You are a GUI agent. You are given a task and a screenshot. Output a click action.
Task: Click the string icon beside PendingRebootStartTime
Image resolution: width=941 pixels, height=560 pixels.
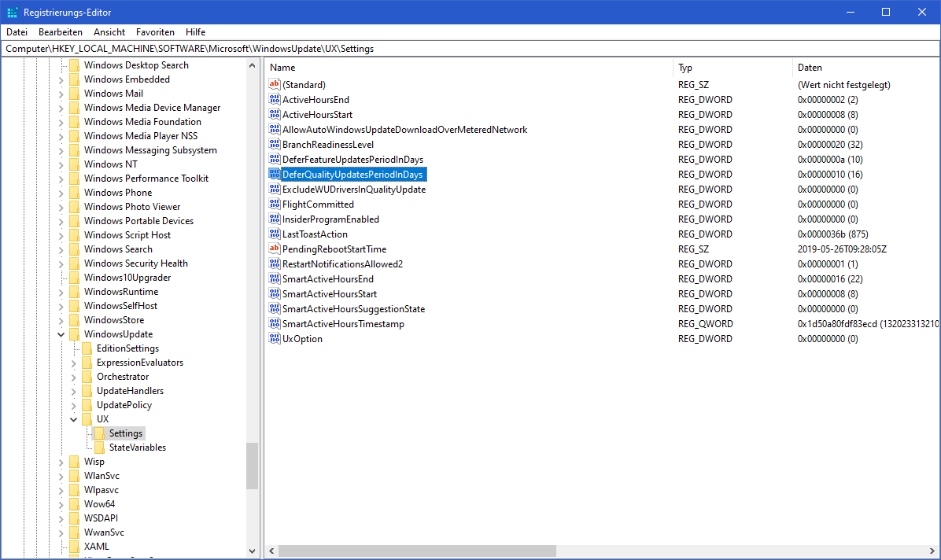275,249
